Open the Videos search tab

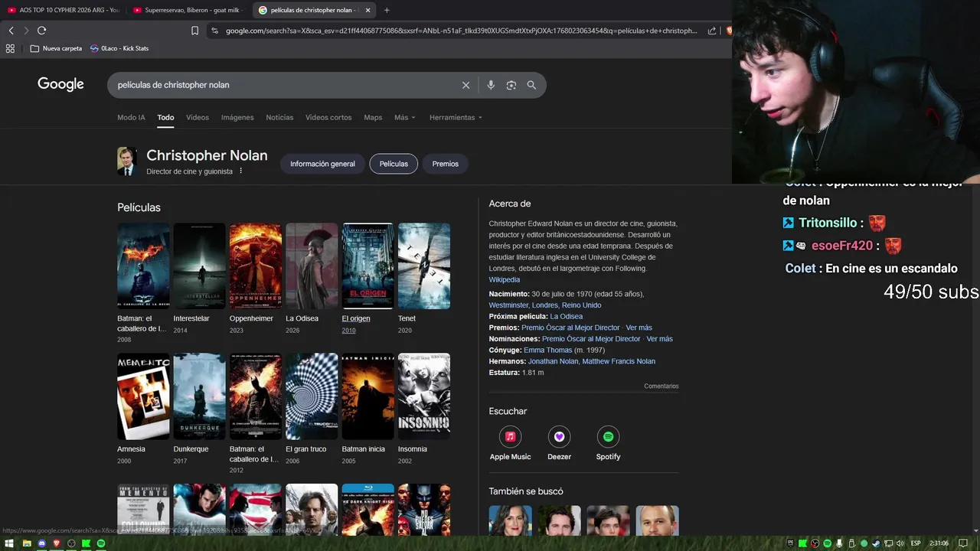(198, 117)
